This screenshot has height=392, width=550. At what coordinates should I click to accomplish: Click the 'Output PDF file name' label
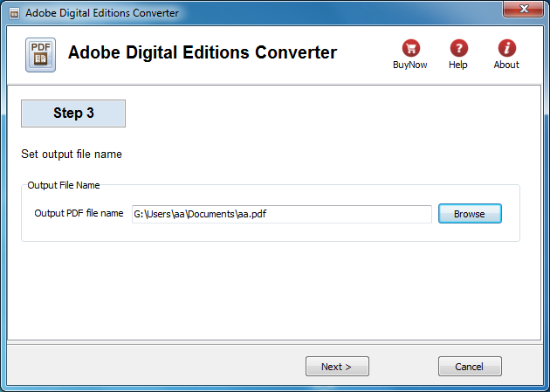click(79, 213)
